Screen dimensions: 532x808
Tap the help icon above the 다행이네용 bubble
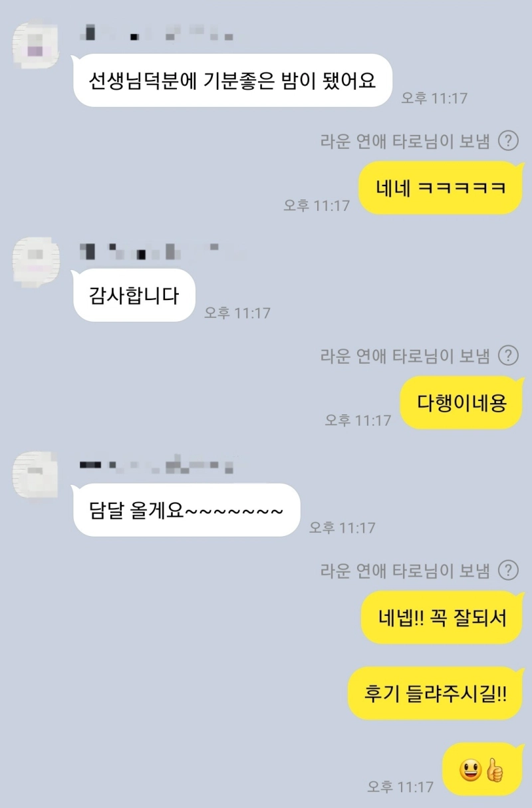tap(508, 356)
